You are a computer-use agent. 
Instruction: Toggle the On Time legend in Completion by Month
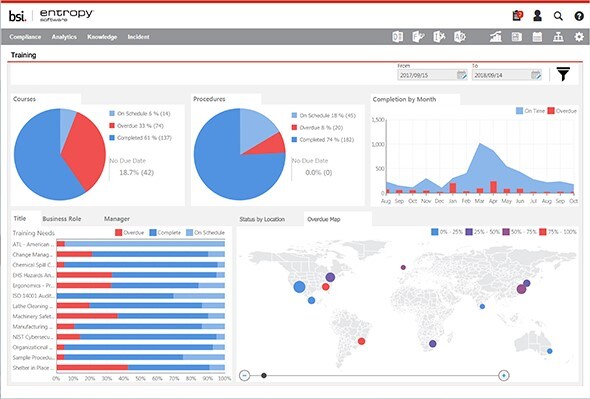530,111
